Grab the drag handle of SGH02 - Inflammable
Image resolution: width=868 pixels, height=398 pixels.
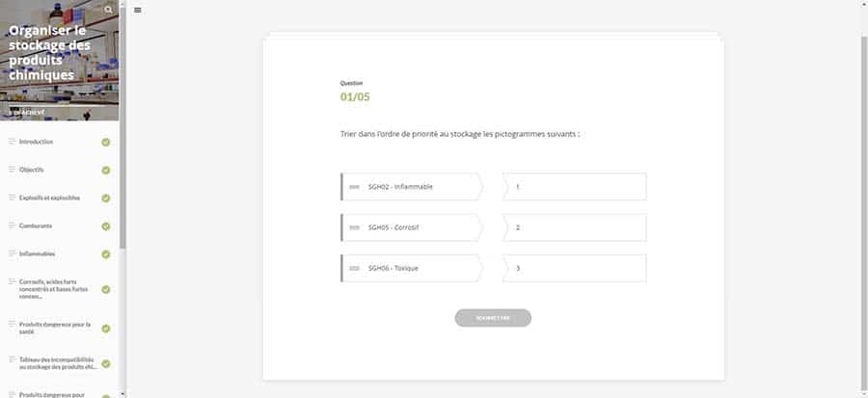tap(354, 187)
